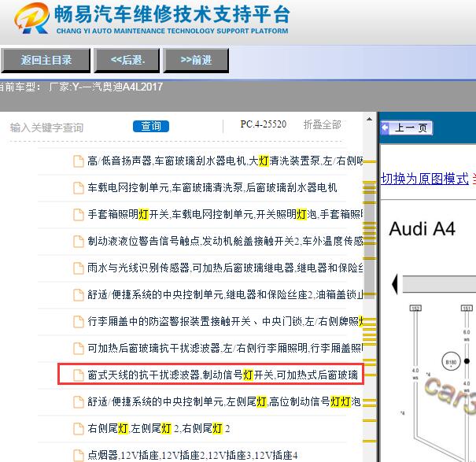
Task: Open the 切换为原图模式 link
Action: pos(425,179)
